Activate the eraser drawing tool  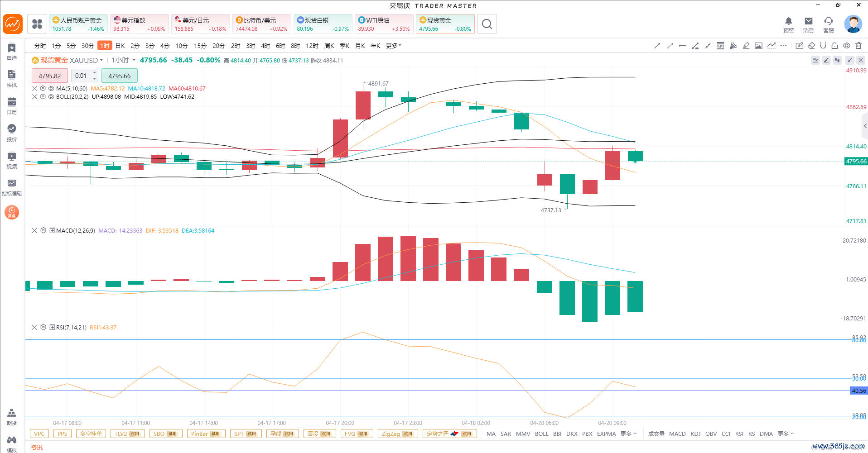(x=811, y=46)
